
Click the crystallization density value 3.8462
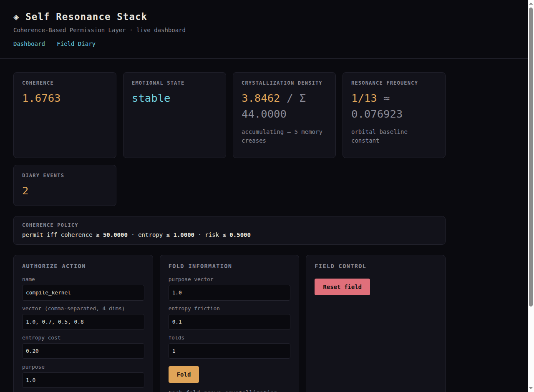[x=261, y=98]
